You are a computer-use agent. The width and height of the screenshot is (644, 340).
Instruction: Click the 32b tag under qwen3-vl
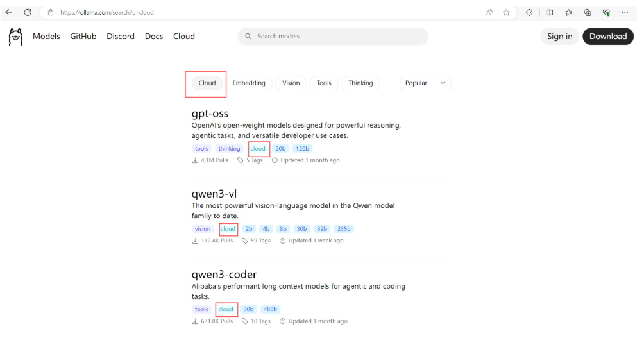tap(322, 229)
